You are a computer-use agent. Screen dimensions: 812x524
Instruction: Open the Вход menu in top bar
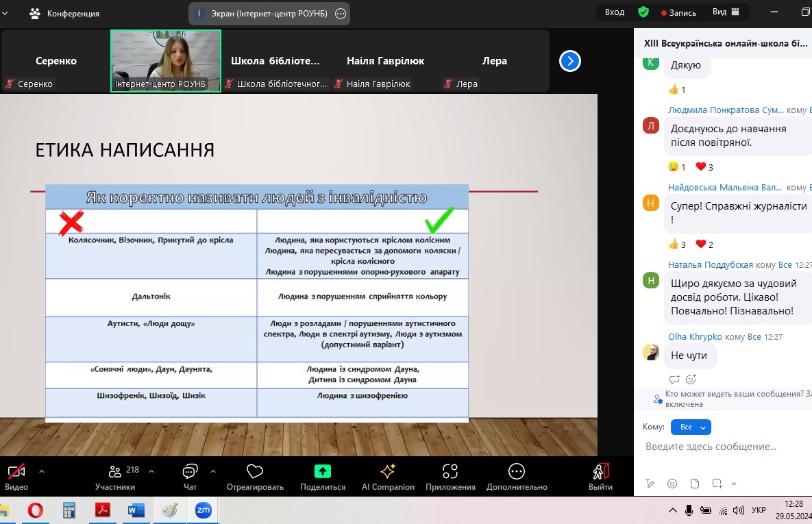[615, 12]
